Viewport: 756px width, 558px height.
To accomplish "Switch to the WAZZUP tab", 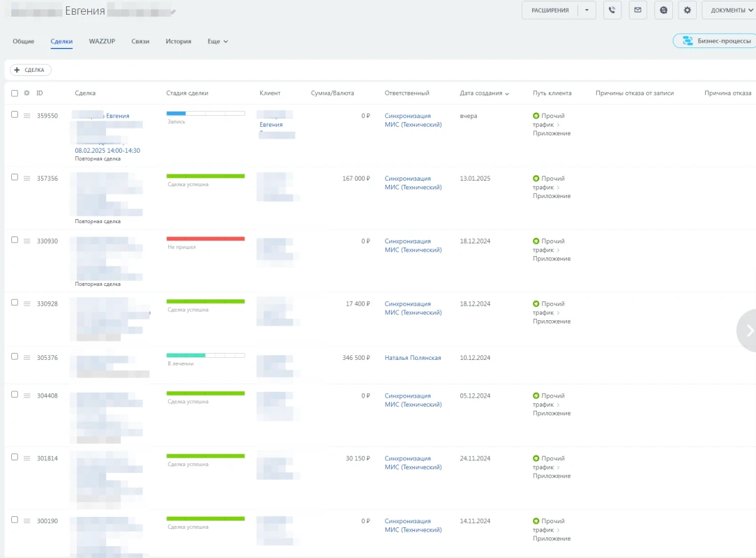I will pyautogui.click(x=102, y=41).
